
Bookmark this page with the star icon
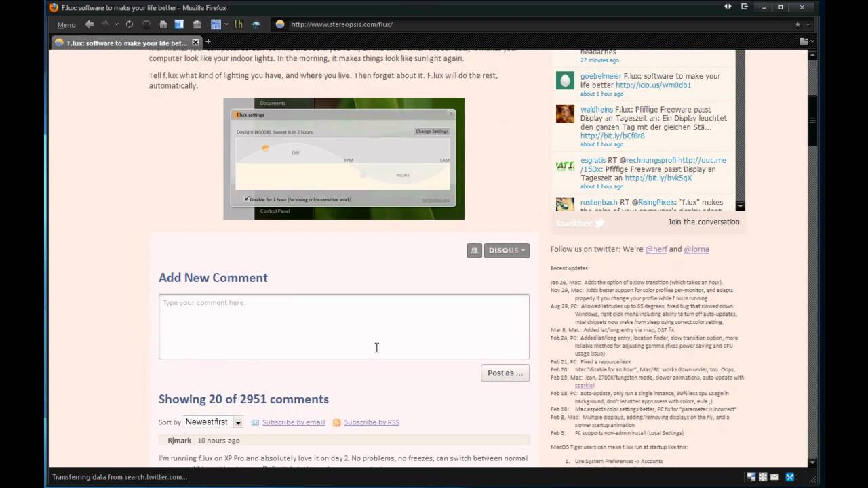coord(797,24)
